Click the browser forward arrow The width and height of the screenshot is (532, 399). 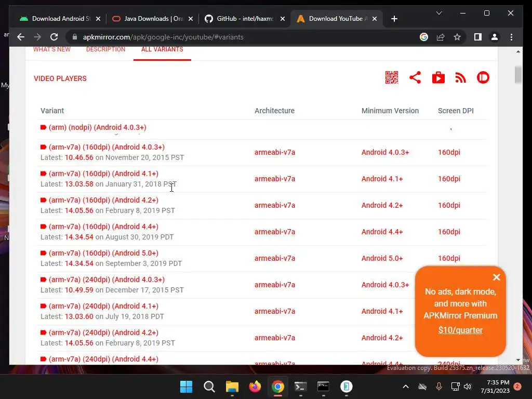[x=37, y=37]
